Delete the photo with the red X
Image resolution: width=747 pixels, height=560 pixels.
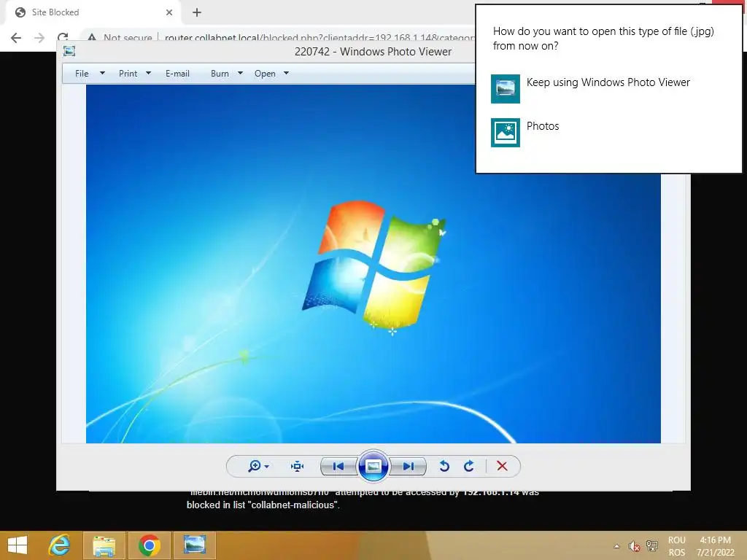(x=502, y=466)
